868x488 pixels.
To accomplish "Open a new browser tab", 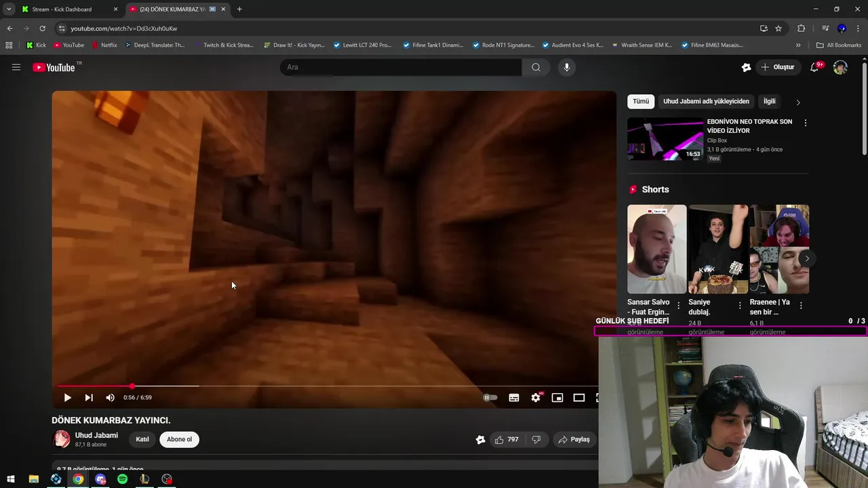I will tap(239, 9).
